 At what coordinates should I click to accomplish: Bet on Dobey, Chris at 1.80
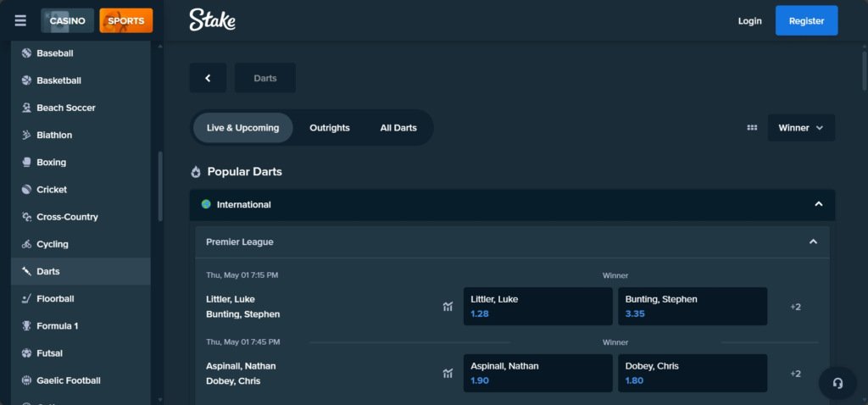click(x=693, y=374)
